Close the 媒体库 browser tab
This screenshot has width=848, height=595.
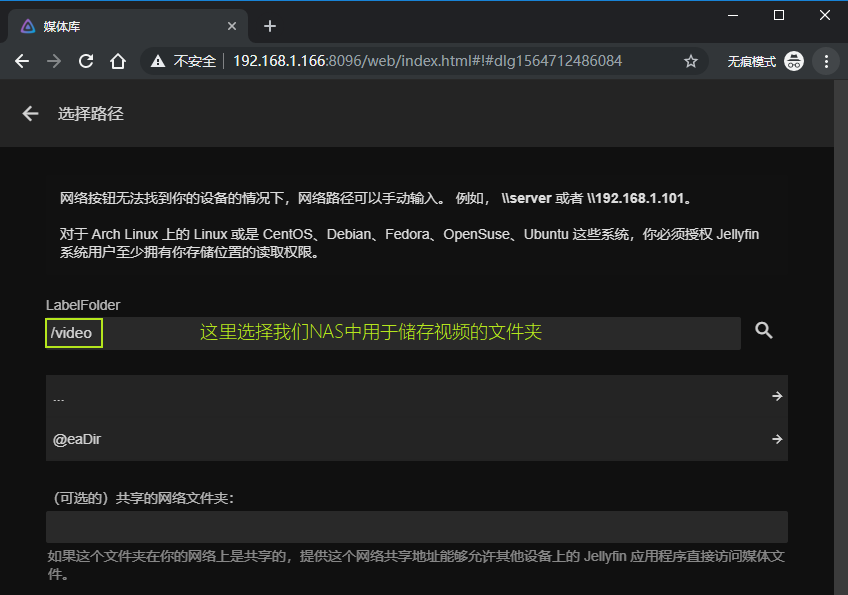coord(232,26)
